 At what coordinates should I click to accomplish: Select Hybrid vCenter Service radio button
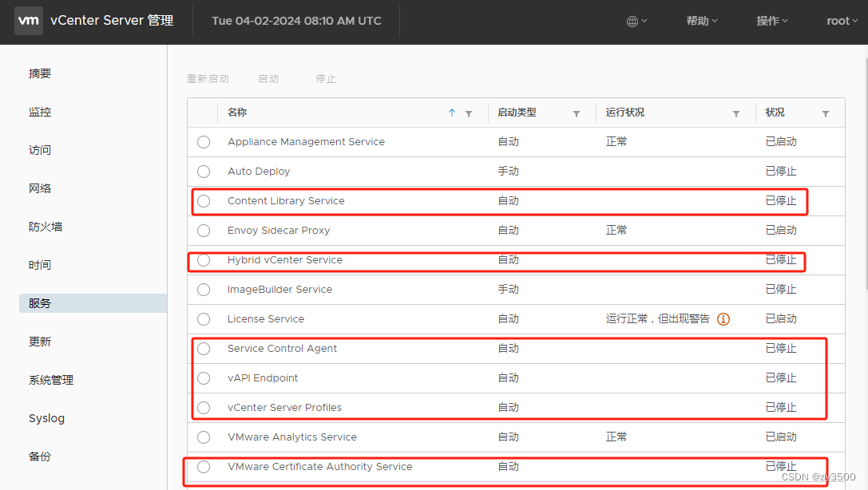204,260
